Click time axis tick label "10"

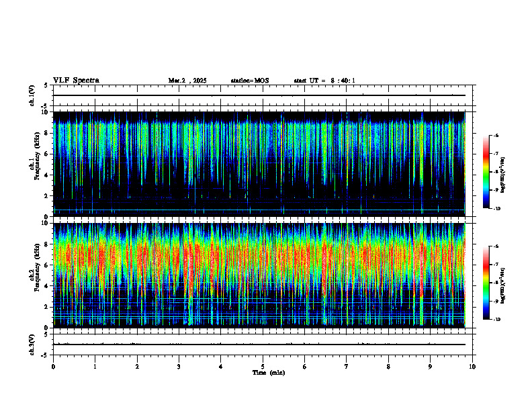tap(472, 366)
